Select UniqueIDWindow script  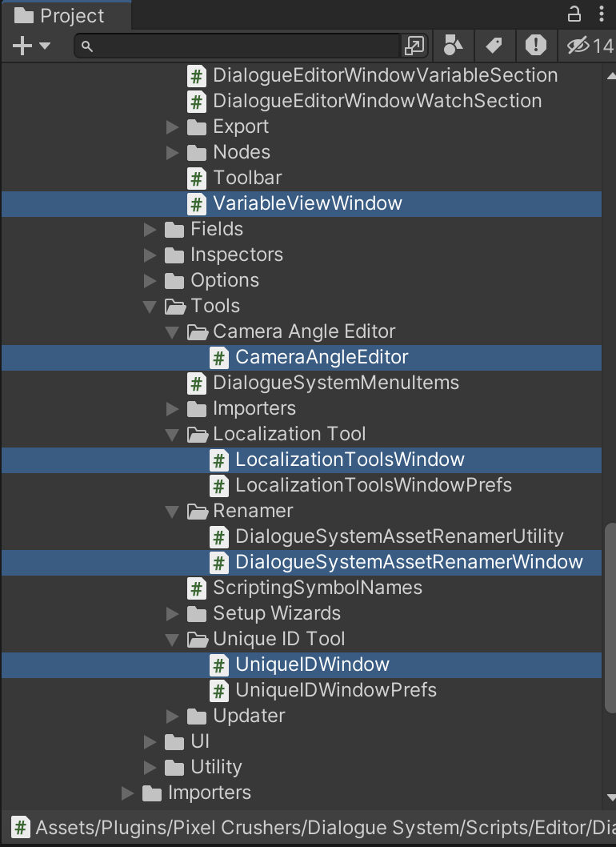tap(312, 664)
